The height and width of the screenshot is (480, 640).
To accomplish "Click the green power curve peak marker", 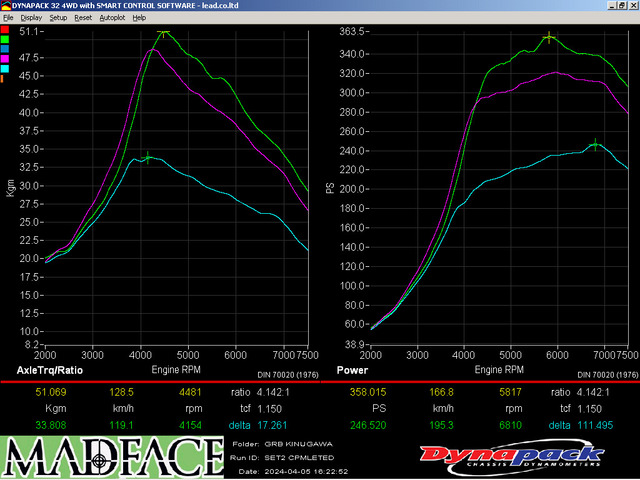I will pos(549,37).
